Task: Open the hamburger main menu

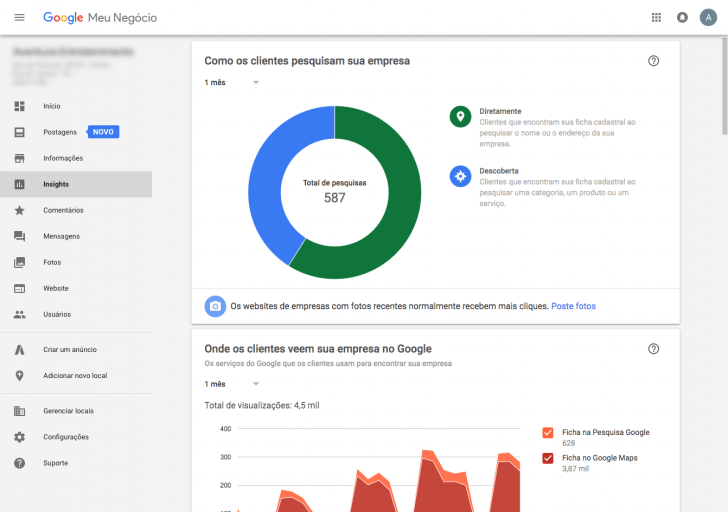Action: [x=20, y=18]
